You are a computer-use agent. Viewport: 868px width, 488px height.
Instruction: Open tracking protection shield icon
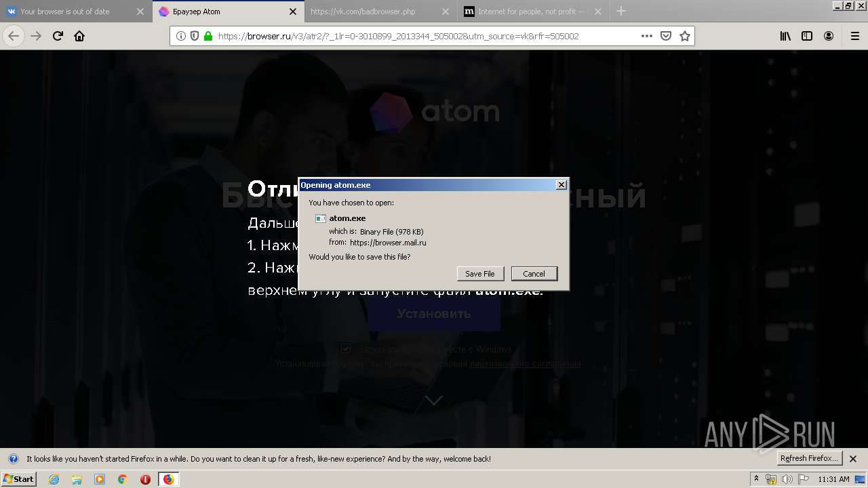[195, 36]
